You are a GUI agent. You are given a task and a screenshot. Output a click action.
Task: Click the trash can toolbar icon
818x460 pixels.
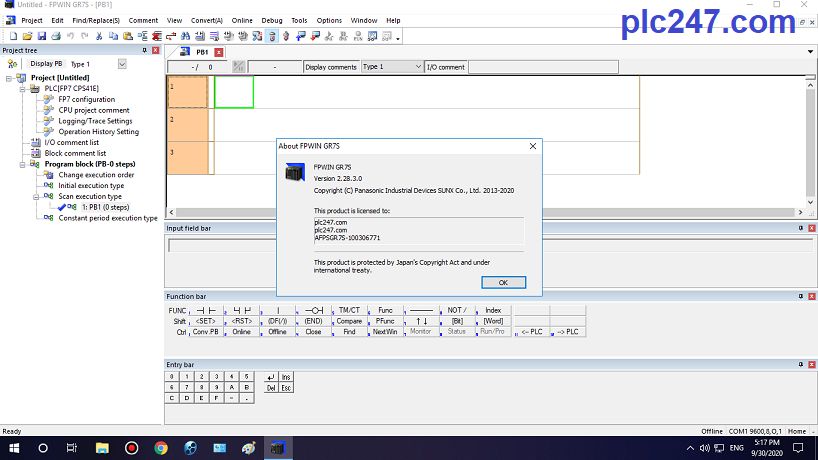[272, 36]
